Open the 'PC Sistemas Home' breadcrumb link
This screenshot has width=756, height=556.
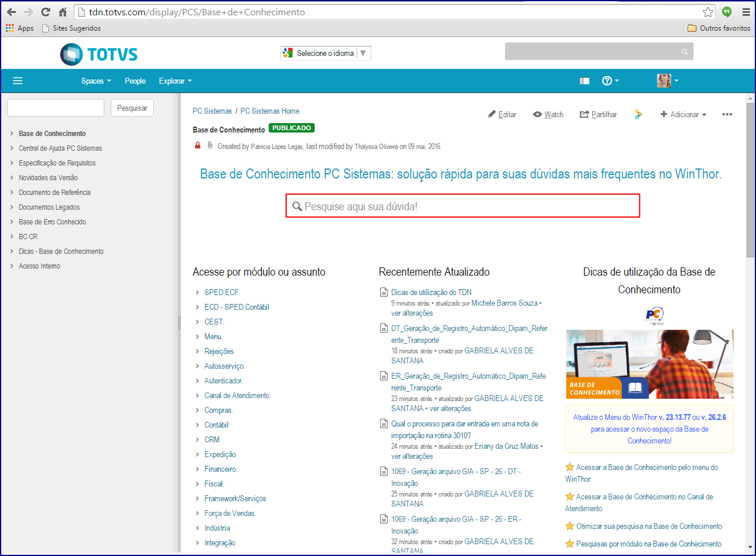click(270, 111)
